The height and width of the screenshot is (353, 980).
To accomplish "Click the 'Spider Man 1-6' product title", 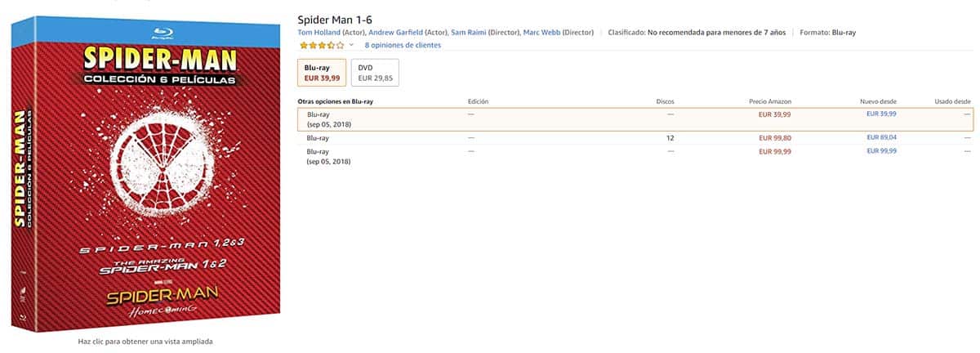I will click(336, 19).
